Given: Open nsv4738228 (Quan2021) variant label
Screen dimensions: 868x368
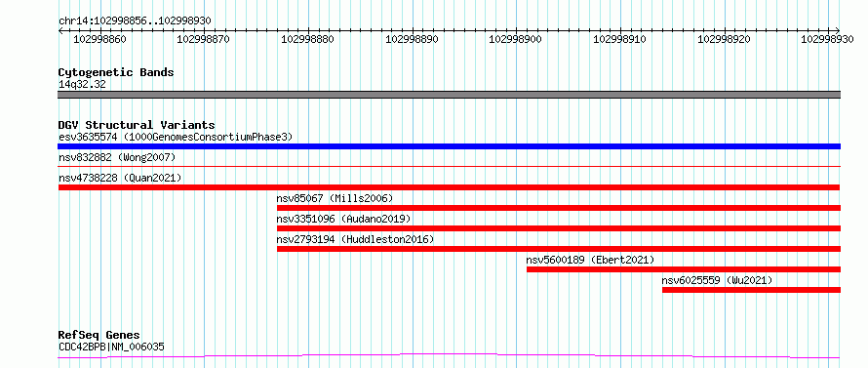Looking at the screenshot, I should tap(120, 178).
